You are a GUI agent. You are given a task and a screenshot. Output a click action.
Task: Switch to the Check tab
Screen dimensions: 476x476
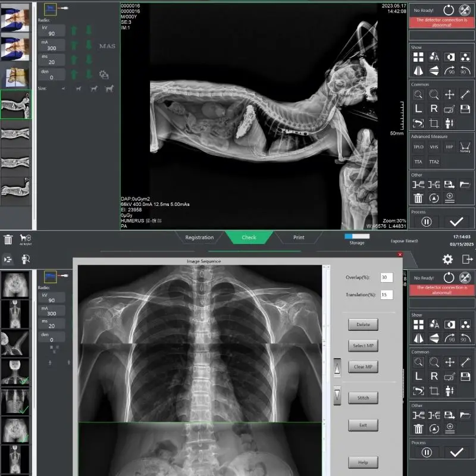pos(249,237)
